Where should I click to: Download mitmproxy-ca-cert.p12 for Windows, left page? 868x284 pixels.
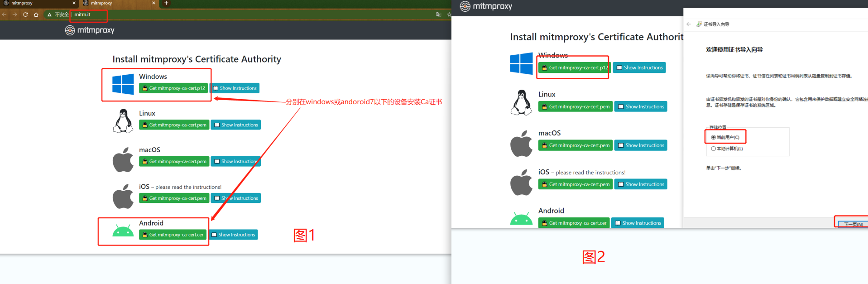173,88
